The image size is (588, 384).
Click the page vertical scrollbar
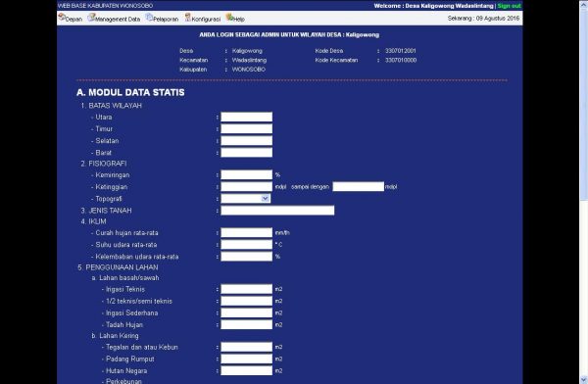(583, 192)
